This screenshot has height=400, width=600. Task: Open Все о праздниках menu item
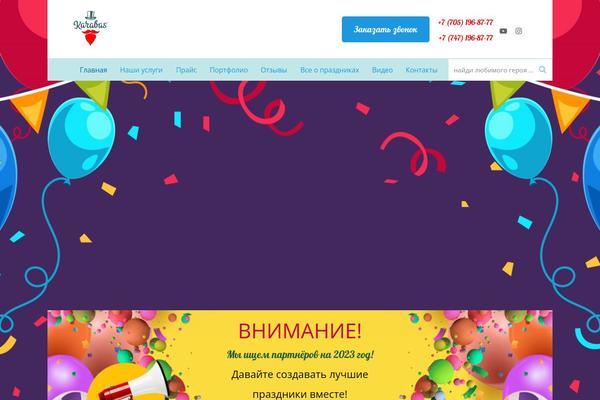329,70
